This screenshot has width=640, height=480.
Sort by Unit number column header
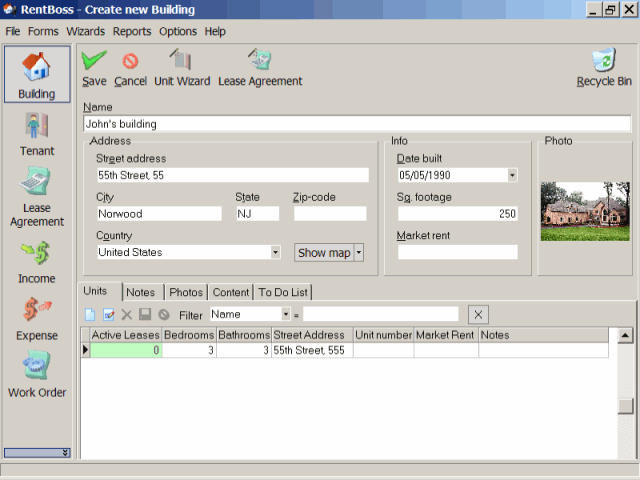(383, 335)
